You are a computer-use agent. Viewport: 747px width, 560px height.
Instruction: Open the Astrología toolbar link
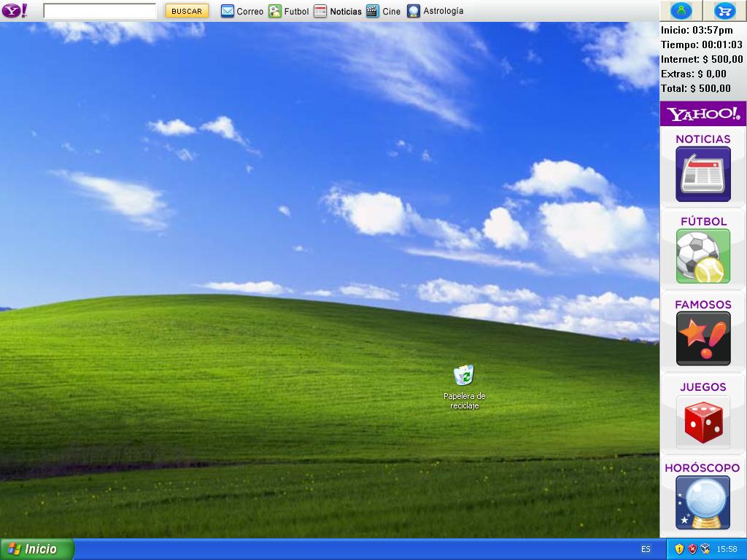pos(443,11)
